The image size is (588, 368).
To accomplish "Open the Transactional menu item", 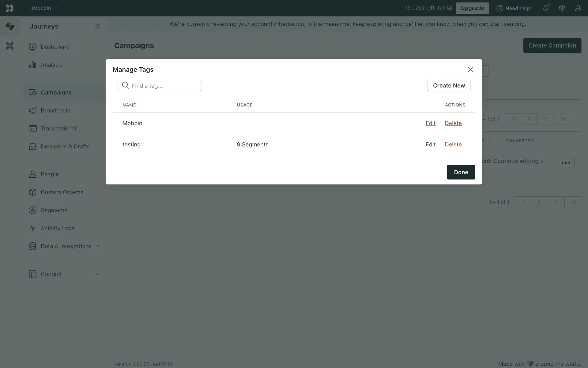I will coord(58,128).
